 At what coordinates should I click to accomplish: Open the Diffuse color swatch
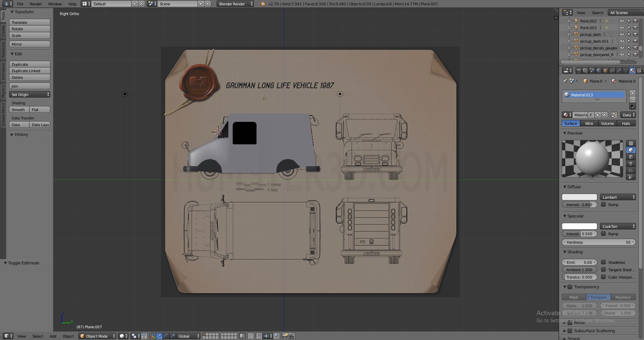[x=580, y=197]
